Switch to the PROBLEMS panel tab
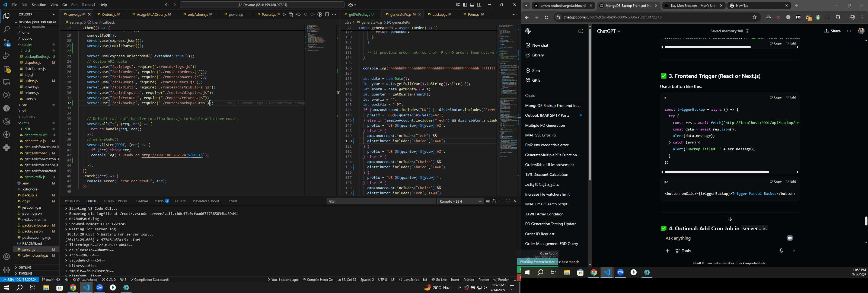 point(72,201)
